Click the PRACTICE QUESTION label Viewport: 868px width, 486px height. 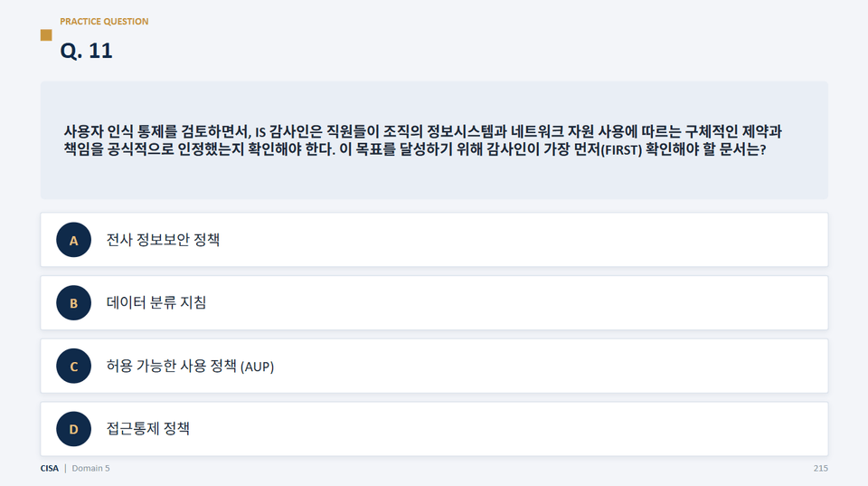point(104,22)
